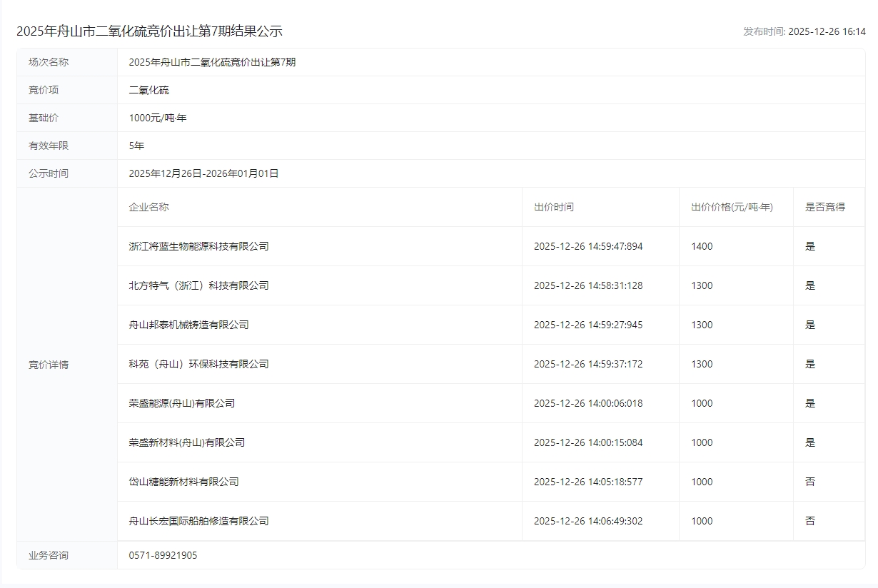Image resolution: width=878 pixels, height=588 pixels.
Task: Click the 企业名称 column header
Action: pos(148,207)
